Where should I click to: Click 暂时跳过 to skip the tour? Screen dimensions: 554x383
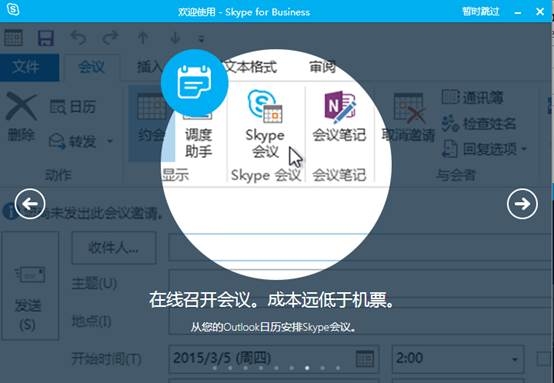(481, 12)
